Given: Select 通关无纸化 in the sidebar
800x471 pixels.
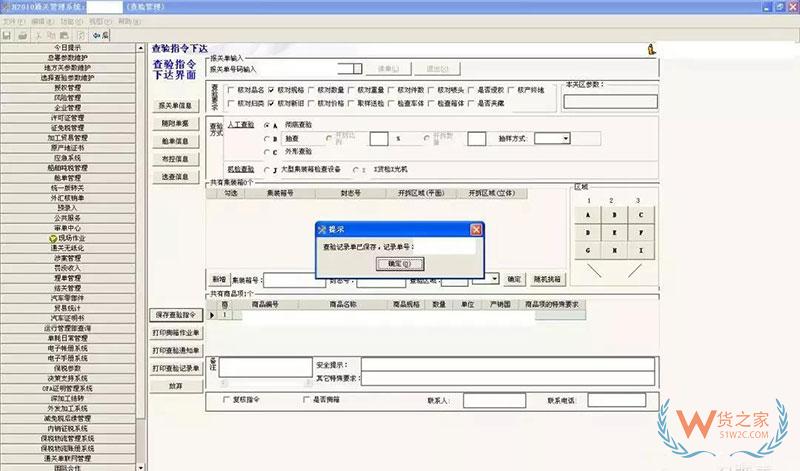Looking at the screenshot, I should (x=68, y=248).
